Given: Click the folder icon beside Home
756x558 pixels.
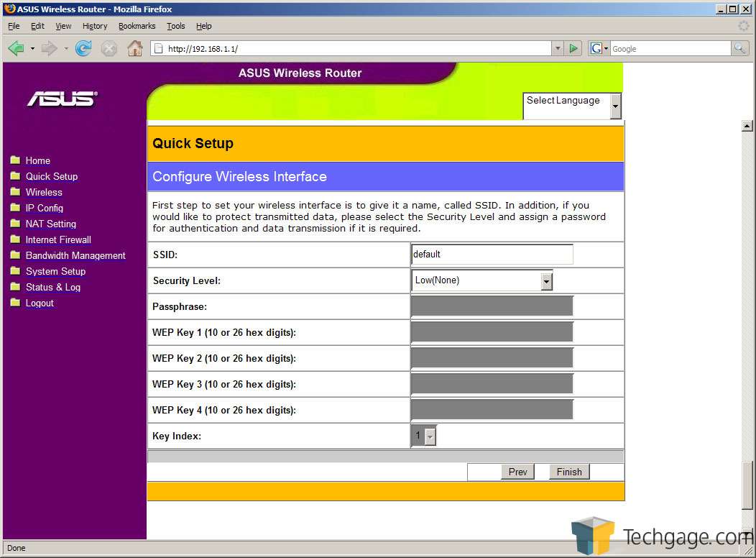Looking at the screenshot, I should click(15, 160).
